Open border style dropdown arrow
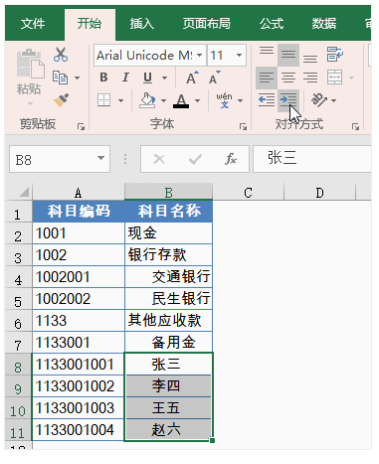 point(121,100)
